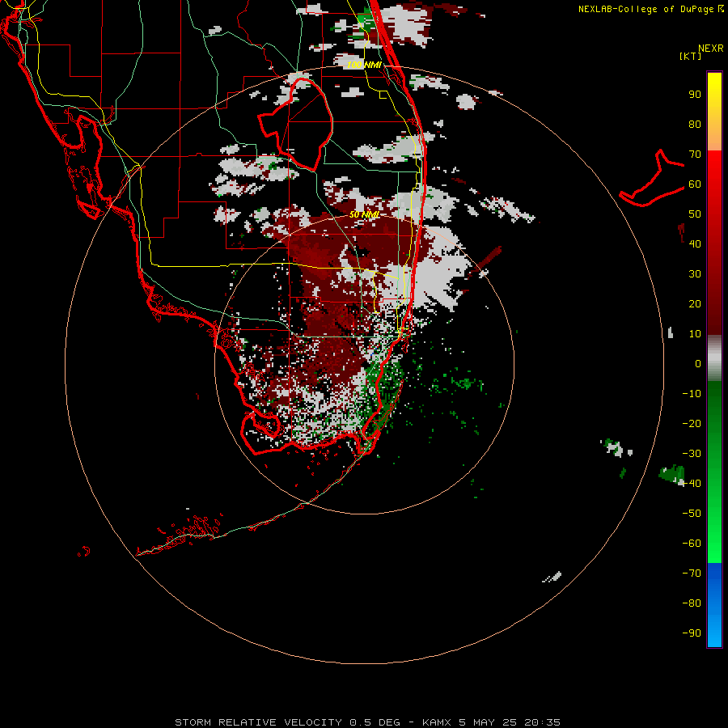
Task: Select the 100 NMI range ring label
Action: tap(365, 65)
